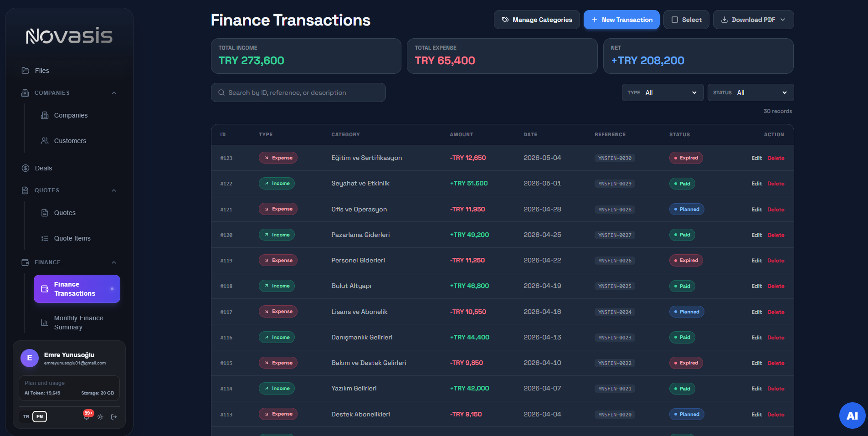Collapse the Companies section chevron
The width and height of the screenshot is (868, 436).
click(x=114, y=93)
